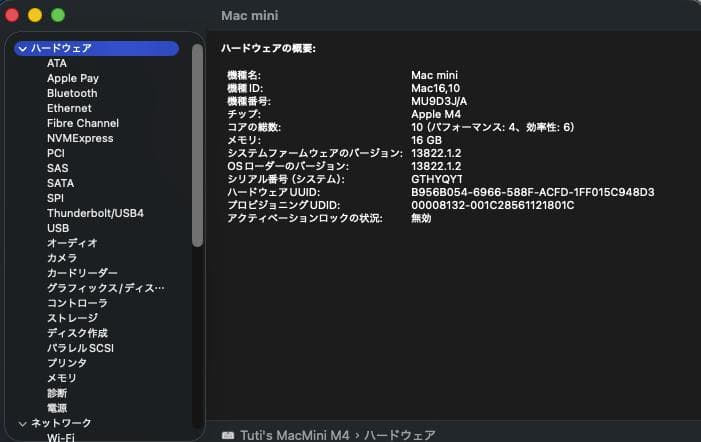Click the 機種名 value Mac mini
The height and width of the screenshot is (442, 701).
point(435,75)
